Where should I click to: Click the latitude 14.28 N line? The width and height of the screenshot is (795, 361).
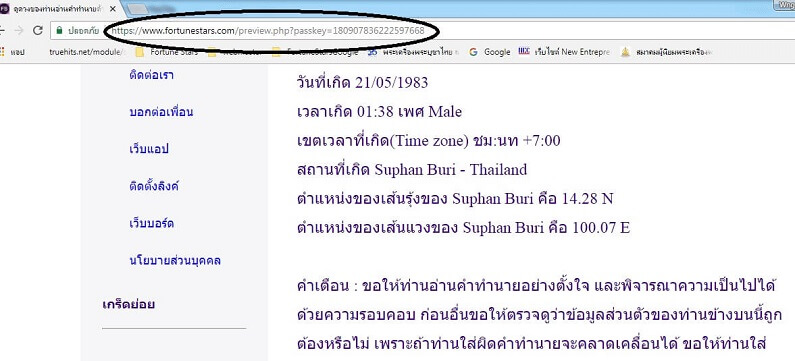coord(455,199)
